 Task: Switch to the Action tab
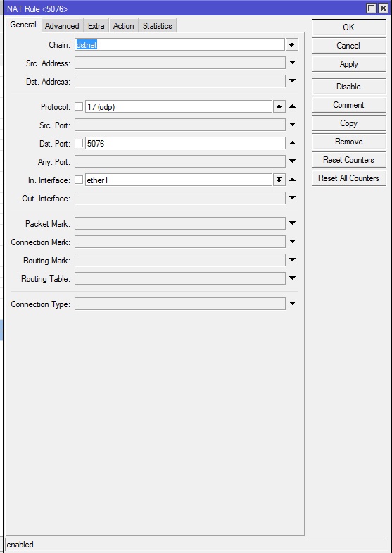(124, 26)
